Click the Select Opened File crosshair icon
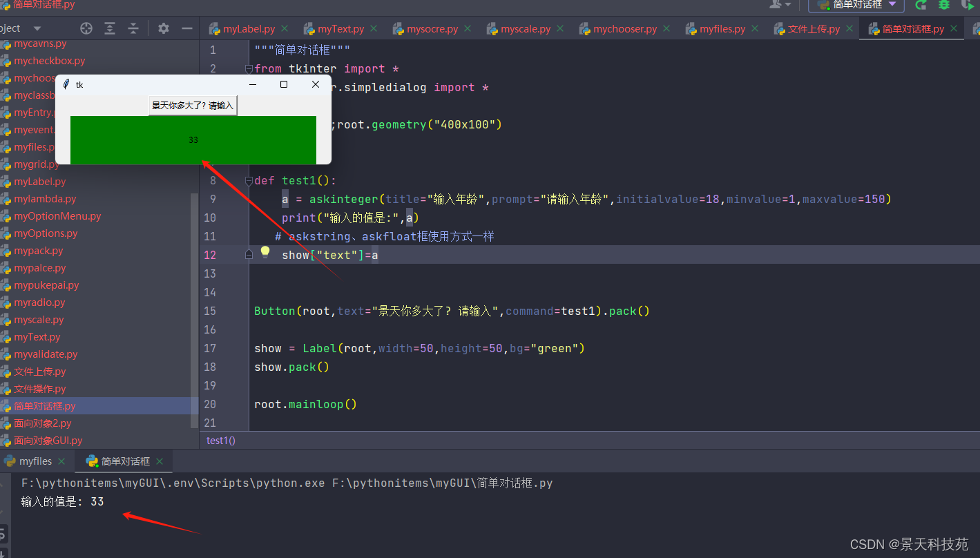The image size is (980, 558). tap(86, 28)
